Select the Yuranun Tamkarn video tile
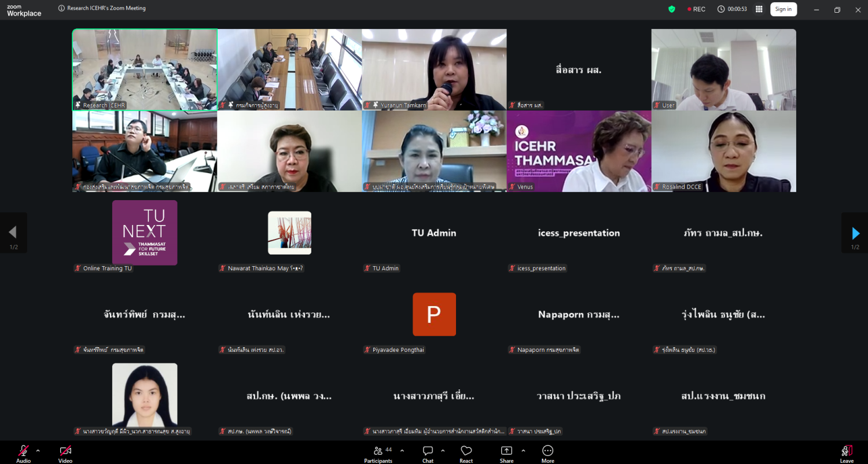 point(434,69)
